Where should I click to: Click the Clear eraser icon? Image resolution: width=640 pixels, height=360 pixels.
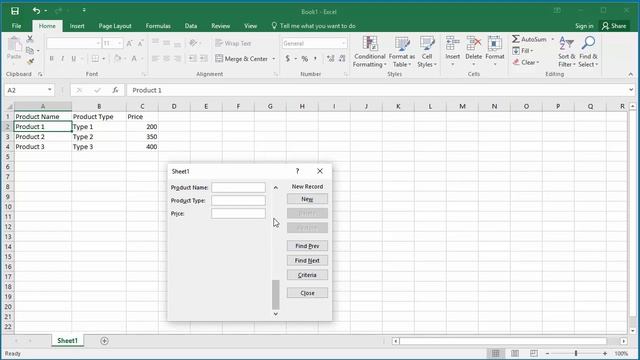516,62
